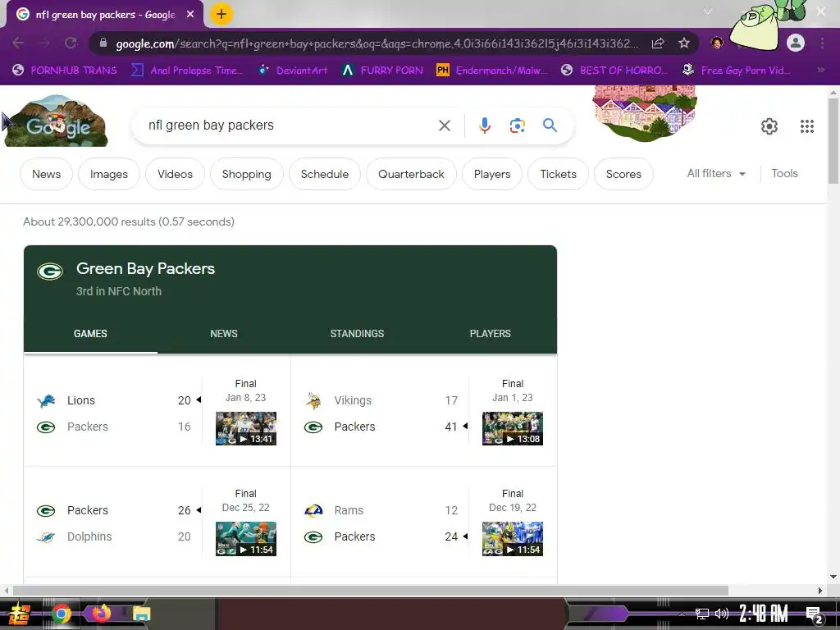Switch to the PLAYERS tab
Screen dimensions: 840x630
pos(491,334)
